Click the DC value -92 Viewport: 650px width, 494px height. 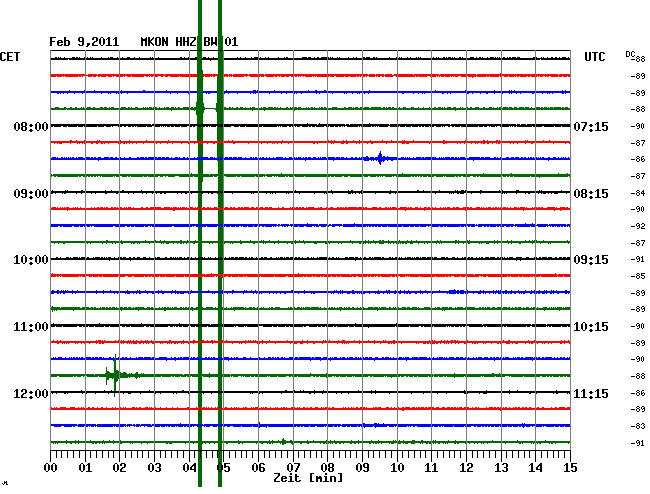coord(638,226)
